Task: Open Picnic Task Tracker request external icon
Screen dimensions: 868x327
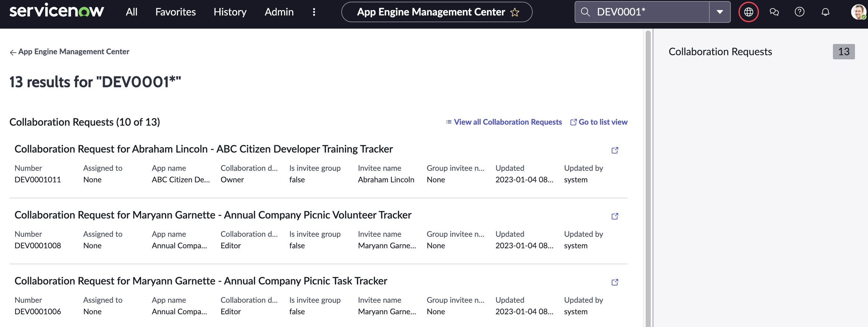Action: 615,282
